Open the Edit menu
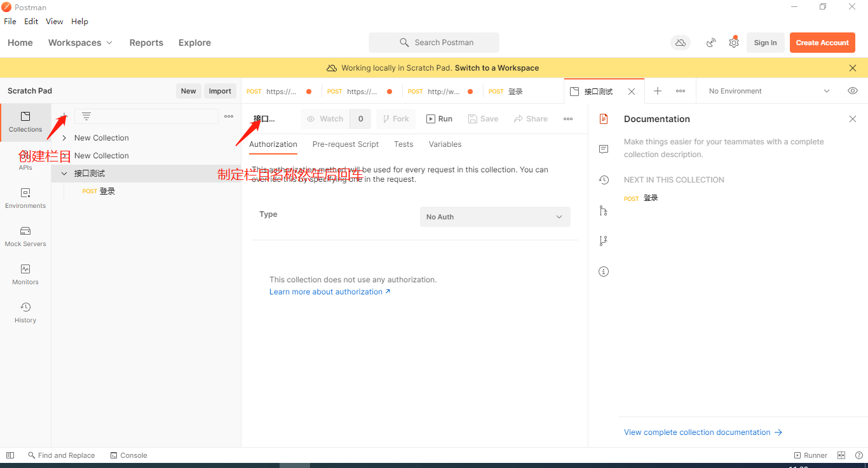This screenshot has height=468, width=868. [31, 21]
